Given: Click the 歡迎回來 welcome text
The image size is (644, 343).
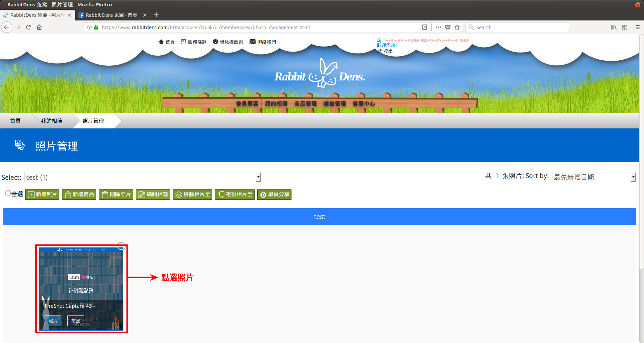Looking at the screenshot, I should tap(387, 45).
